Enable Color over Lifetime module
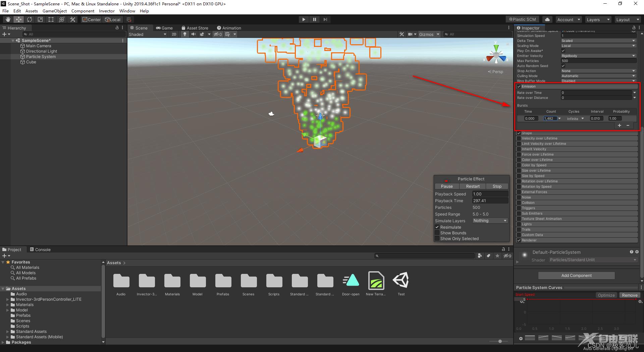The image size is (644, 352). tap(519, 160)
